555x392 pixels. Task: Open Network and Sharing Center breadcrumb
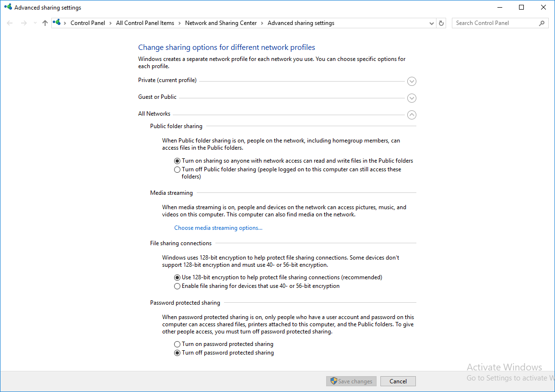pos(221,23)
